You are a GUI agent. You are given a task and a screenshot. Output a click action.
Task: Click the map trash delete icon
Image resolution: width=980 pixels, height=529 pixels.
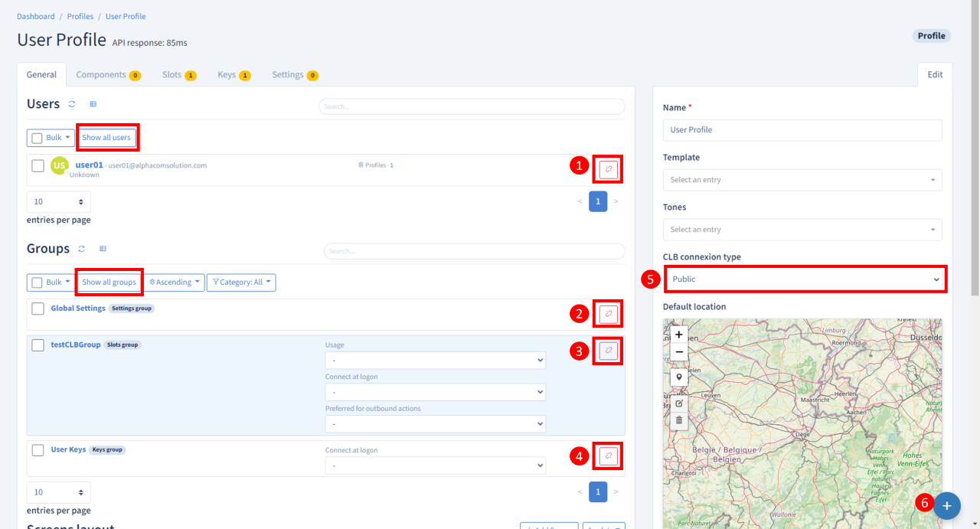pos(678,420)
